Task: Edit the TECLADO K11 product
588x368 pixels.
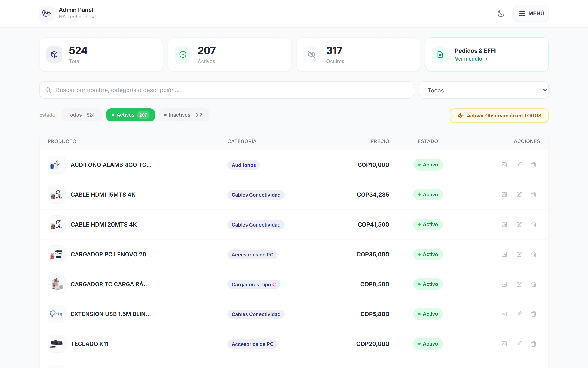Action: [519, 344]
